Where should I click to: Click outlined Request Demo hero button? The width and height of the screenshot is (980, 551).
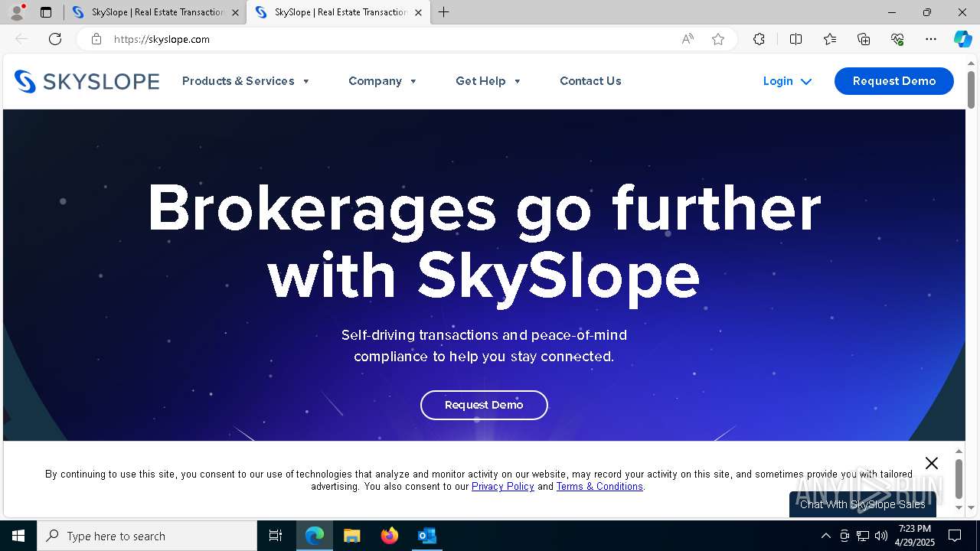coord(484,405)
